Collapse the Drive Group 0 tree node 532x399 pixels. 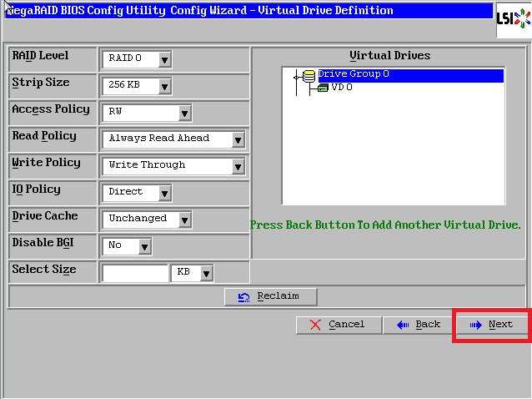point(296,78)
